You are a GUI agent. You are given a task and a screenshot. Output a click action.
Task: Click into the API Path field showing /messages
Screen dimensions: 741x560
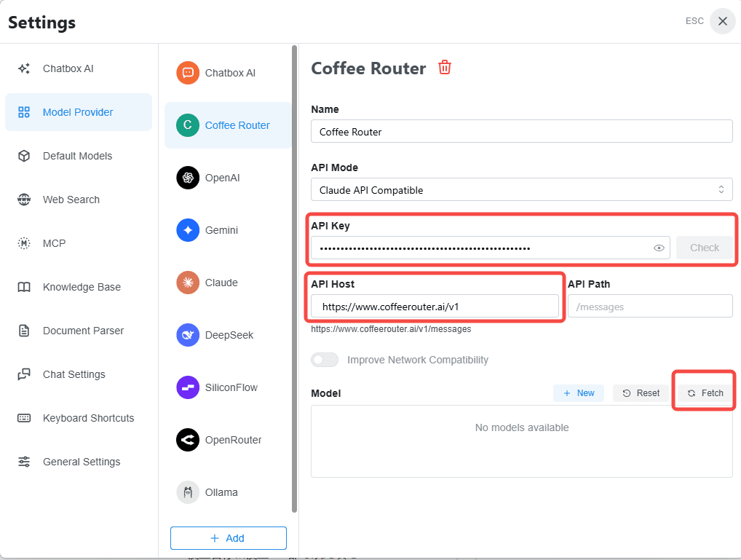click(x=650, y=307)
